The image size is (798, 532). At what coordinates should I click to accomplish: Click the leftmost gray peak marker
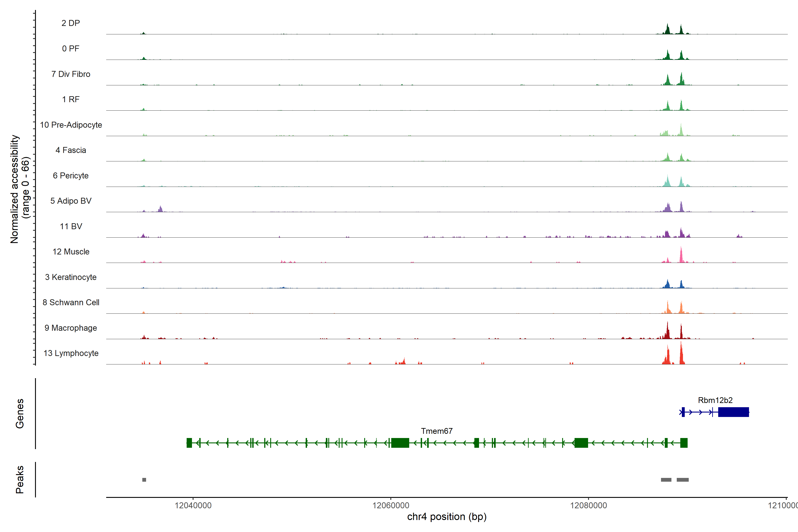click(144, 480)
